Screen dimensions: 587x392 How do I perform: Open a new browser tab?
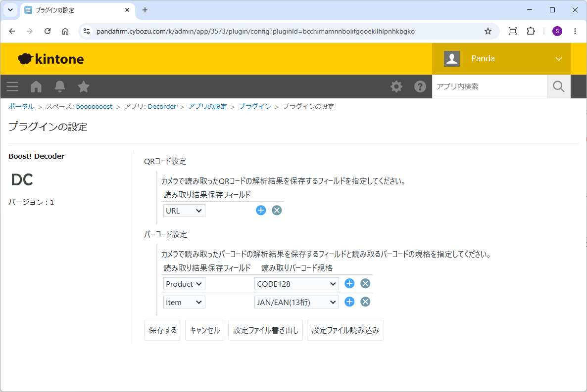pyautogui.click(x=145, y=10)
